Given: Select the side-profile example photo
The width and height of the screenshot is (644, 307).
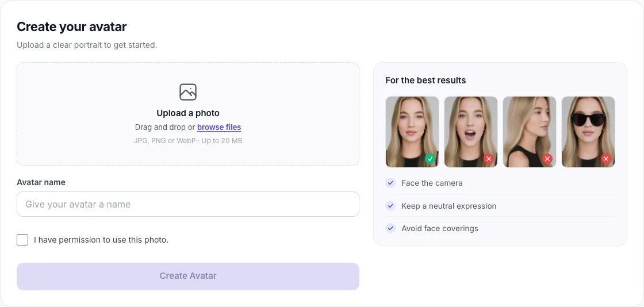Looking at the screenshot, I should pyautogui.click(x=530, y=132).
